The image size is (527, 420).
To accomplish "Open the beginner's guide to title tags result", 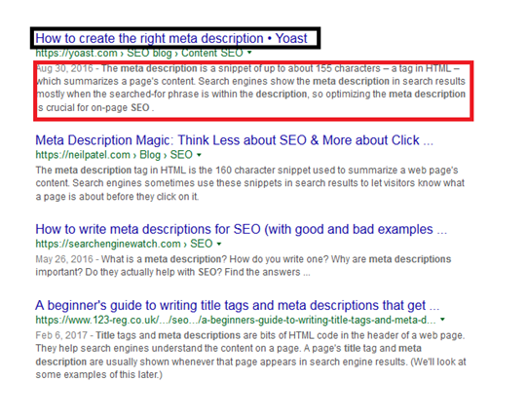I will (x=237, y=305).
